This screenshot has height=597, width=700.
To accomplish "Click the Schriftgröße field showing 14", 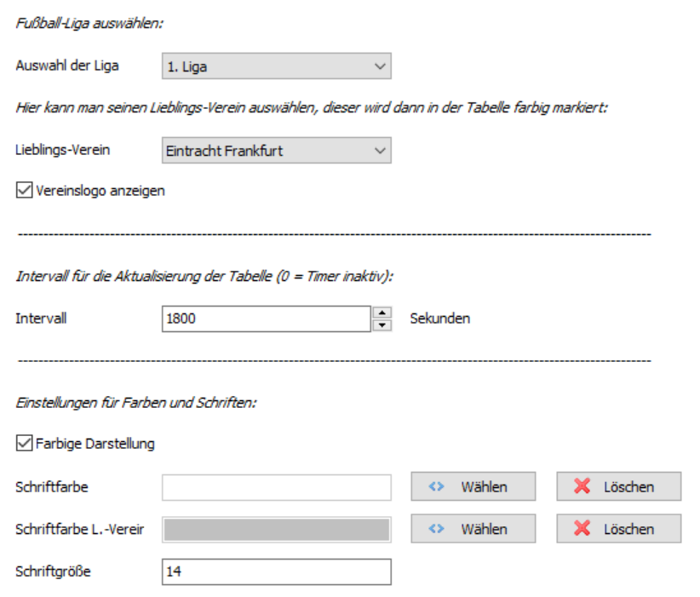I will [x=277, y=571].
